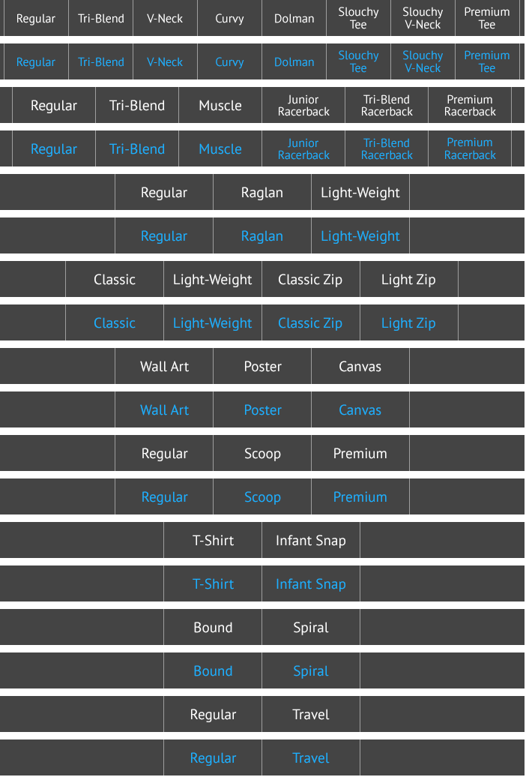This screenshot has height=783, width=532.
Task: Select the blue Spiral tab
Action: [311, 671]
